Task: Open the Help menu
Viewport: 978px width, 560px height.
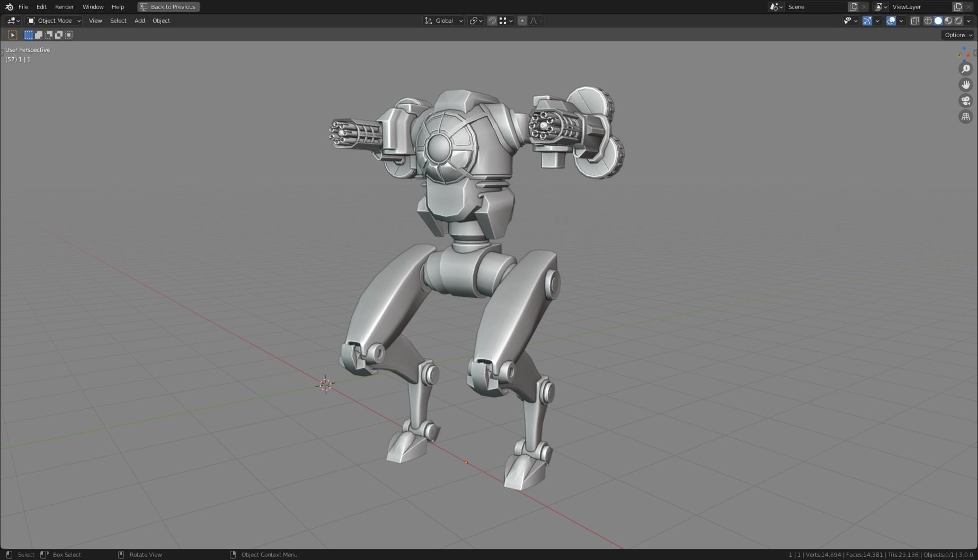Action: (118, 7)
